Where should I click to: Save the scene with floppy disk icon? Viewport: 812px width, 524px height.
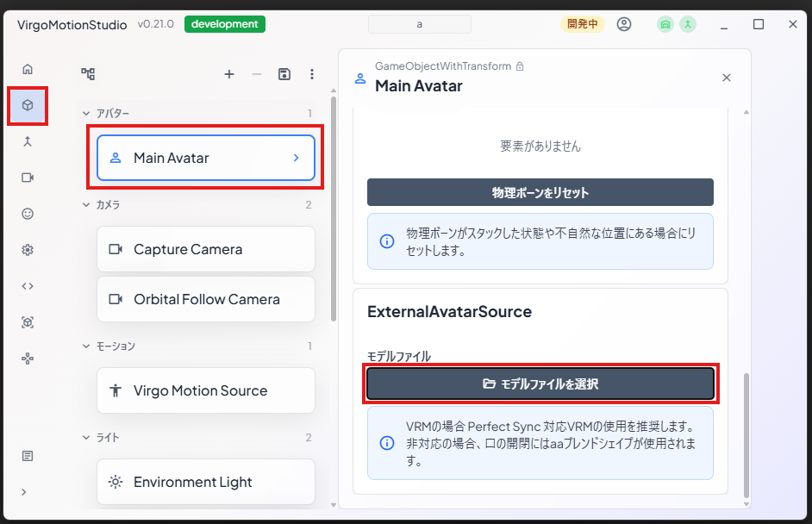[284, 74]
